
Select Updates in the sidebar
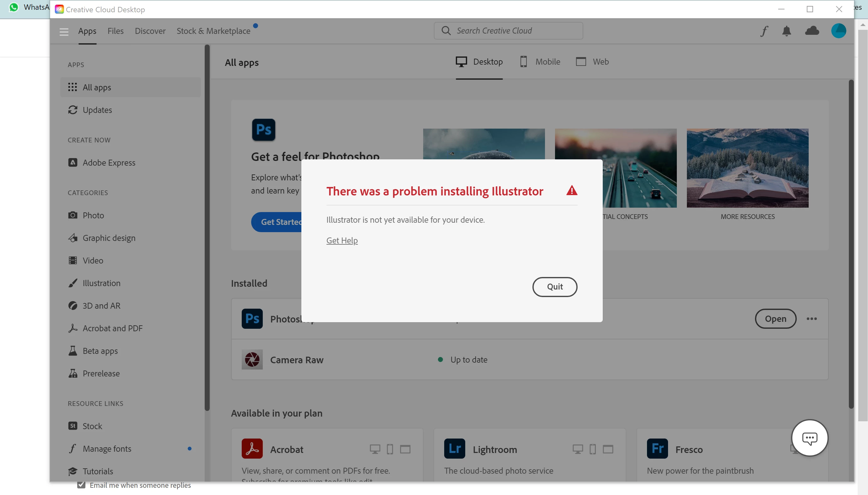(97, 110)
